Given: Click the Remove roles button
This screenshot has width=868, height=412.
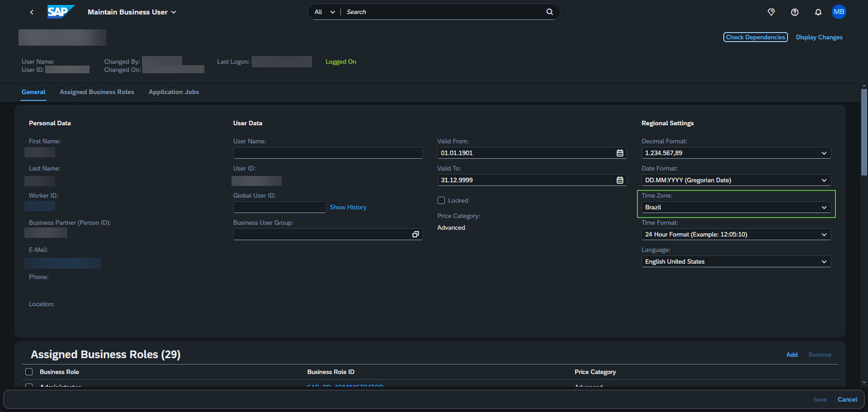Looking at the screenshot, I should 820,355.
